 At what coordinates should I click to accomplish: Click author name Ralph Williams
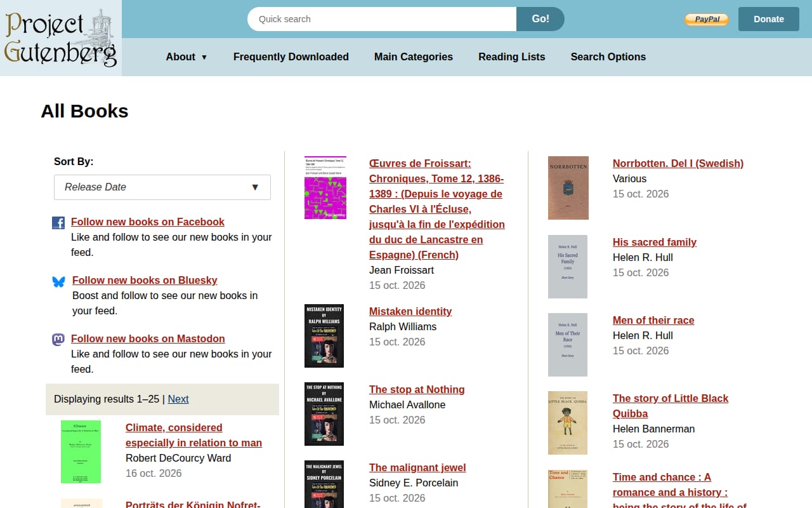pos(403,327)
